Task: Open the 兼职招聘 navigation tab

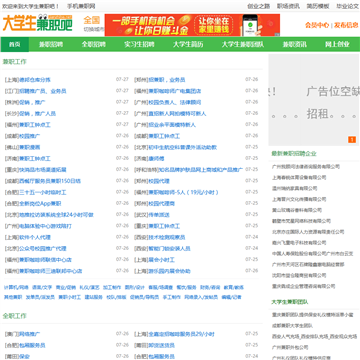Action: (x=51, y=44)
